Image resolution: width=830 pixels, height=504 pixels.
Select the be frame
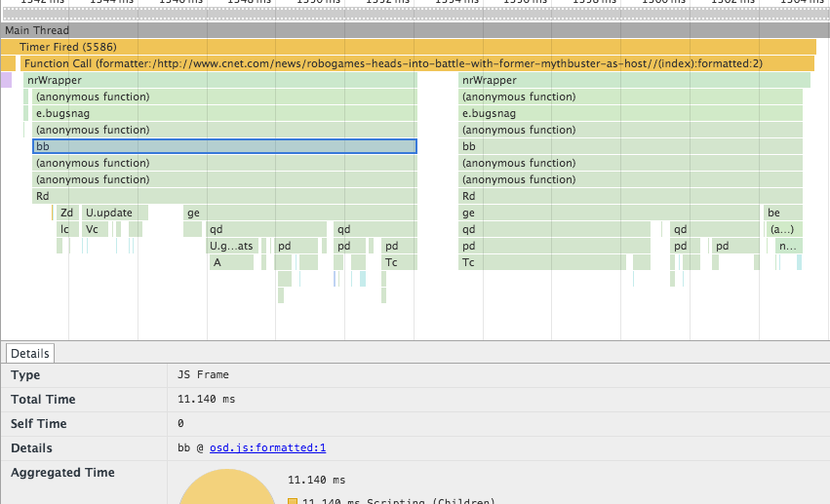(783, 213)
